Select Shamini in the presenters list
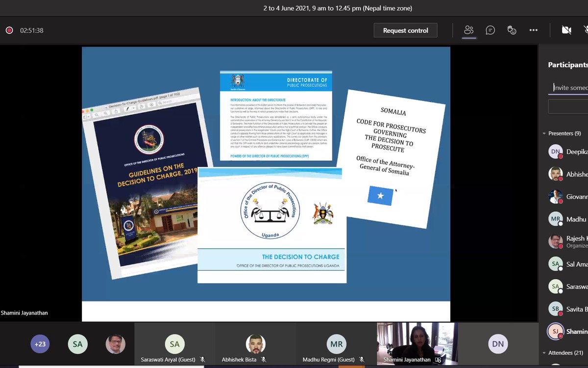The height and width of the screenshot is (368, 588). (568, 332)
